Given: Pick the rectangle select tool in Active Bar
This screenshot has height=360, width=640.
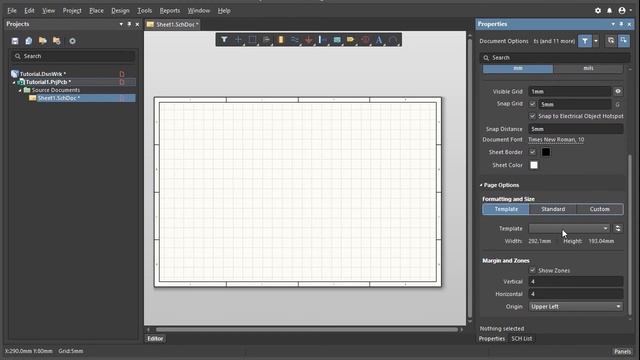Looking at the screenshot, I should point(252,40).
